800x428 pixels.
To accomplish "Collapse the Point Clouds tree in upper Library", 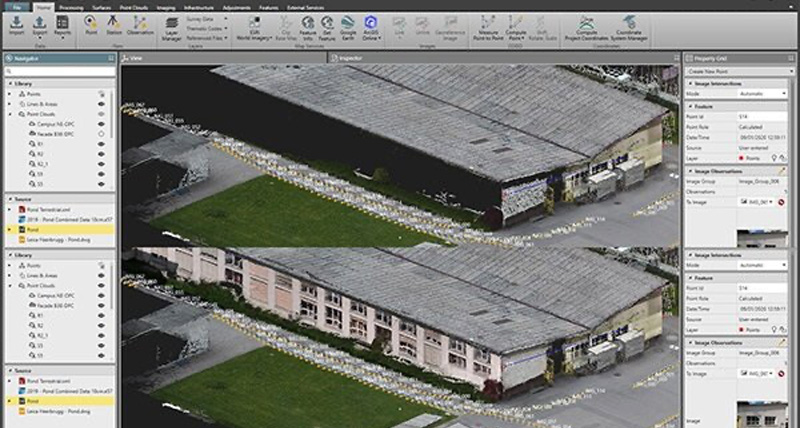I will [10, 114].
